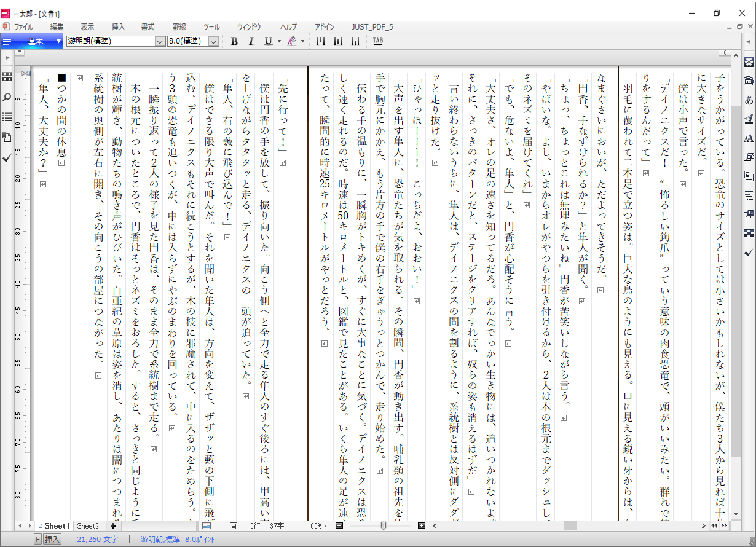
Task: Open the search magnifier in left sidebar
Action: point(7,97)
